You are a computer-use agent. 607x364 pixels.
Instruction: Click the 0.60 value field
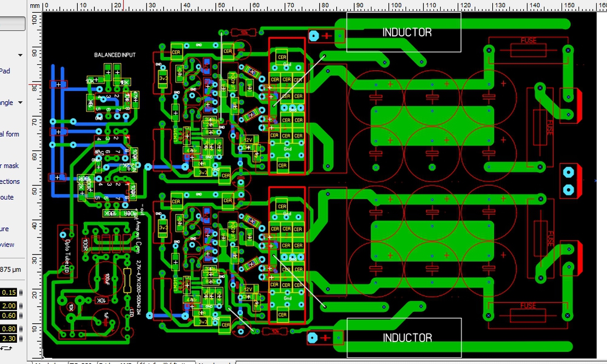[x=9, y=316]
